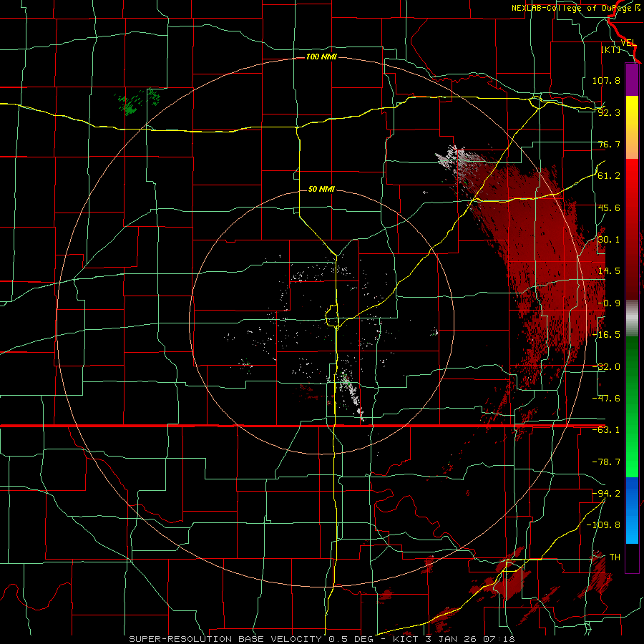Select the -78.7 velocity scale label
644x644 pixels.
pos(606,462)
